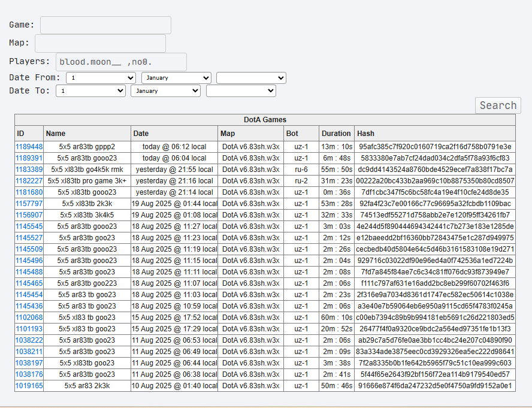Select hash 95afc385c7f920c0160719ca2f16d758b0791e3e
The image size is (532, 408).
435,147
